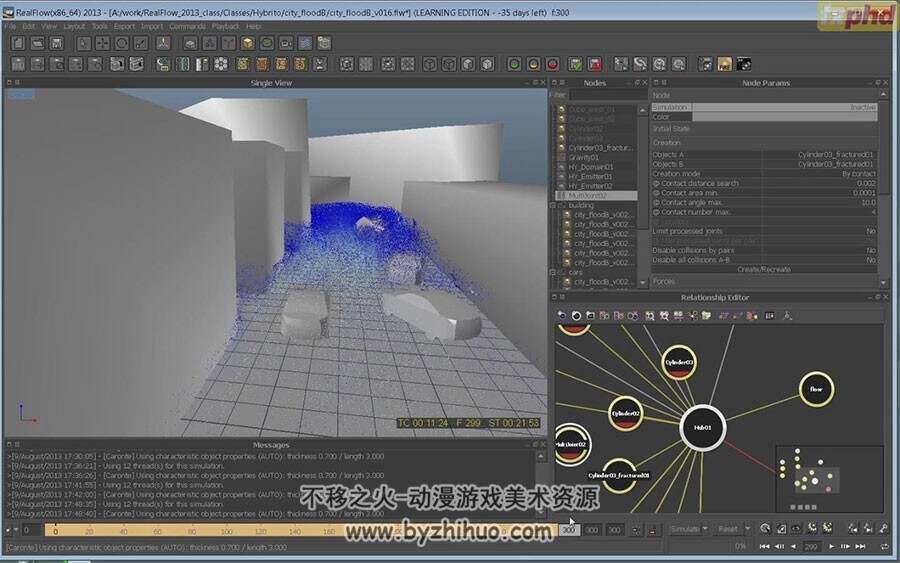This screenshot has height=563, width=900.
Task: Jump to the first frame button
Action: click(765, 546)
